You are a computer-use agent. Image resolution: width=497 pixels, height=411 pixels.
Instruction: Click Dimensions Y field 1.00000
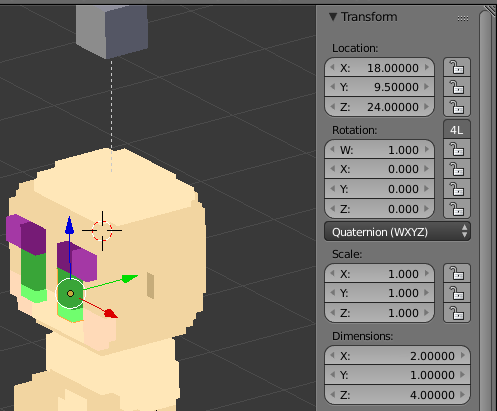click(x=397, y=375)
